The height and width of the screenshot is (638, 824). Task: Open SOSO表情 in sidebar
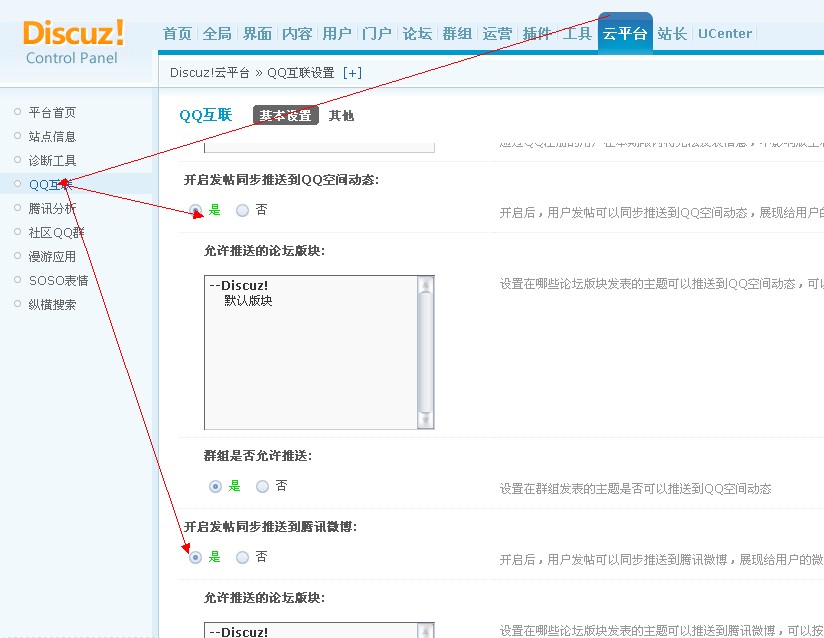pos(58,280)
